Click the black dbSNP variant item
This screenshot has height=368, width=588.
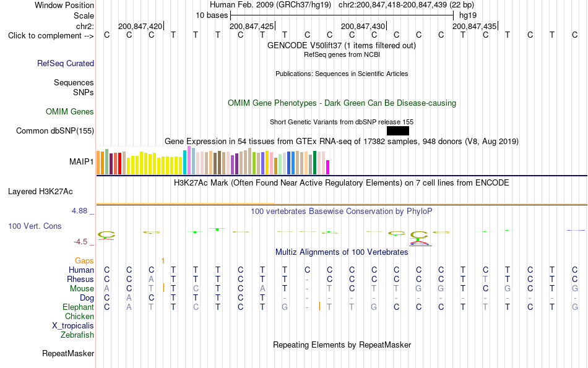(398, 131)
